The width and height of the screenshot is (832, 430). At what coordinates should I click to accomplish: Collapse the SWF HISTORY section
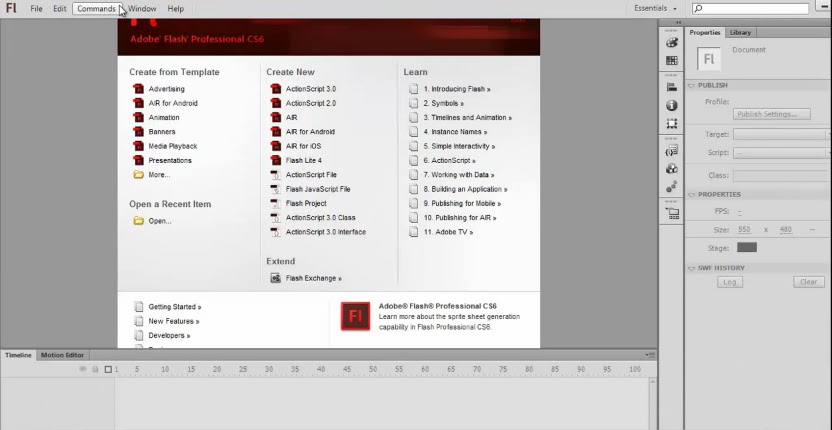tap(691, 268)
